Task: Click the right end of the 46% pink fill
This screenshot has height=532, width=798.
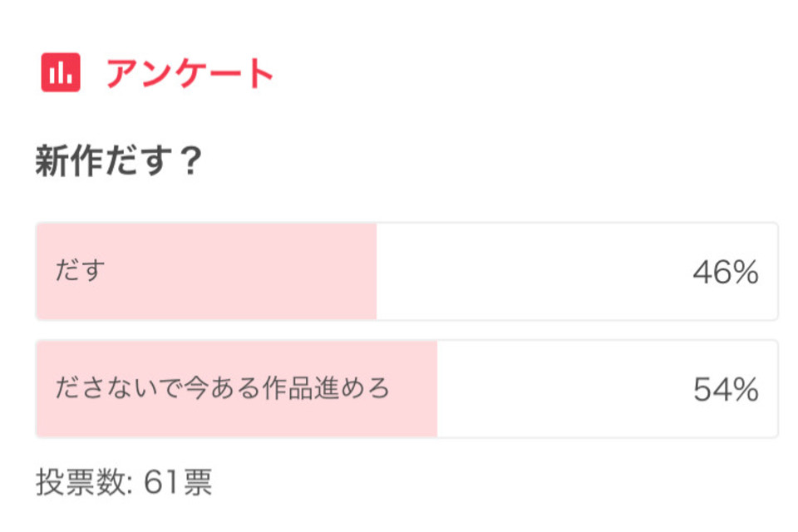Action: [373, 271]
